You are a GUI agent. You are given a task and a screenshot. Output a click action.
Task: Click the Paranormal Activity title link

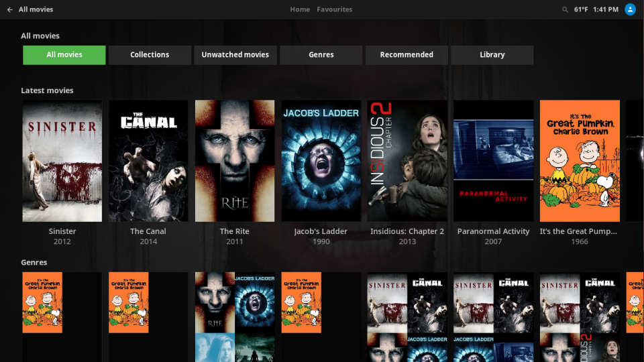coord(494,231)
